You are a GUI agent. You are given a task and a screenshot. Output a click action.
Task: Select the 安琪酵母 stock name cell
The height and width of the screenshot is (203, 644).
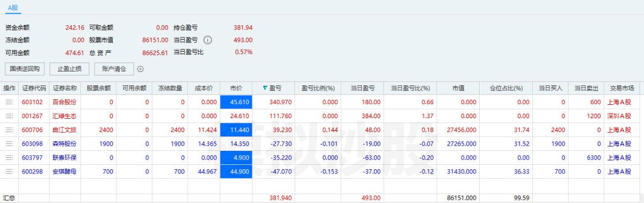(64, 172)
